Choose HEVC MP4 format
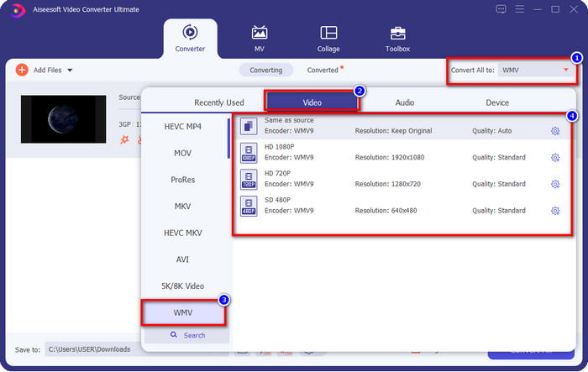The height and width of the screenshot is (372, 588). coord(183,126)
